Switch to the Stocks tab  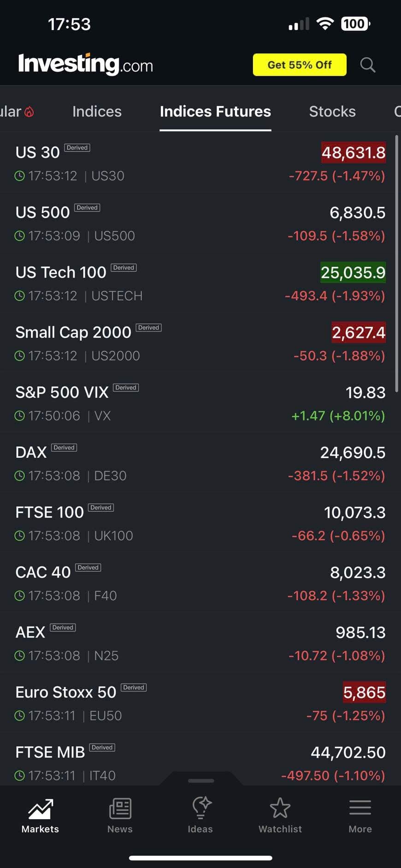332,112
